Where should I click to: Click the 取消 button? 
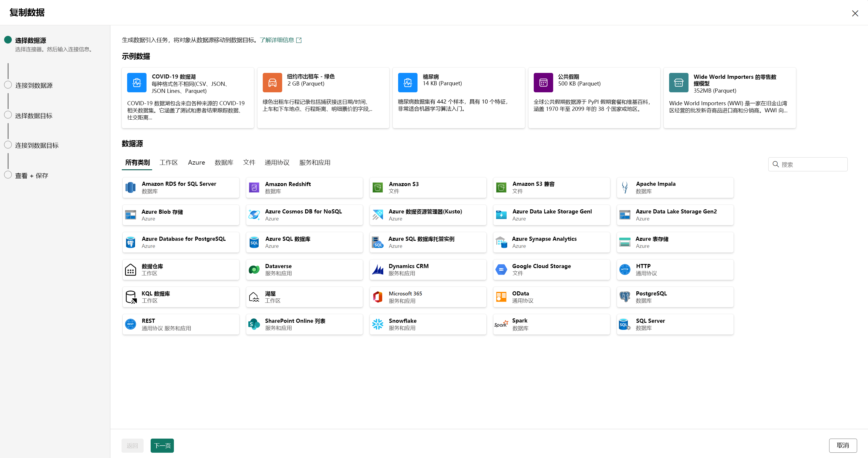pyautogui.click(x=843, y=446)
